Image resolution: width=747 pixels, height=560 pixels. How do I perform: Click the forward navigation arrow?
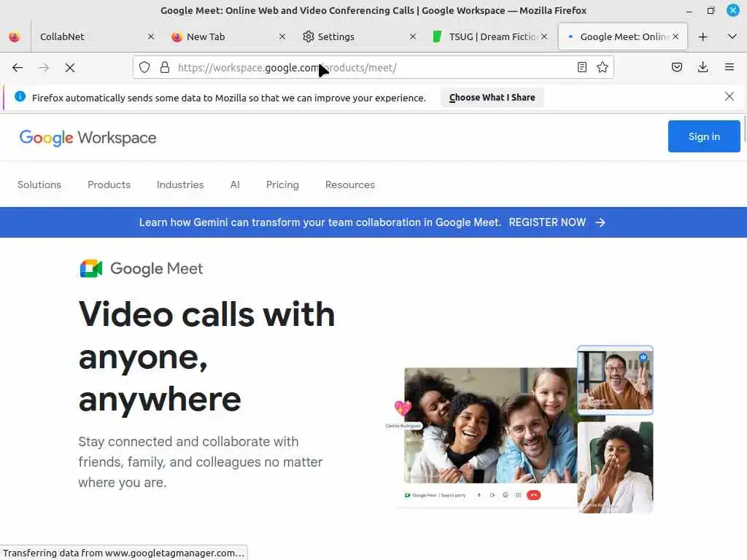pyautogui.click(x=44, y=68)
